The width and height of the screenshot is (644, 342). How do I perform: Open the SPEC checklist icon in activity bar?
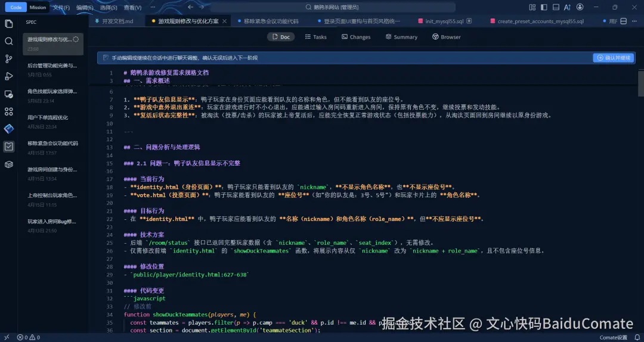pos(8,147)
